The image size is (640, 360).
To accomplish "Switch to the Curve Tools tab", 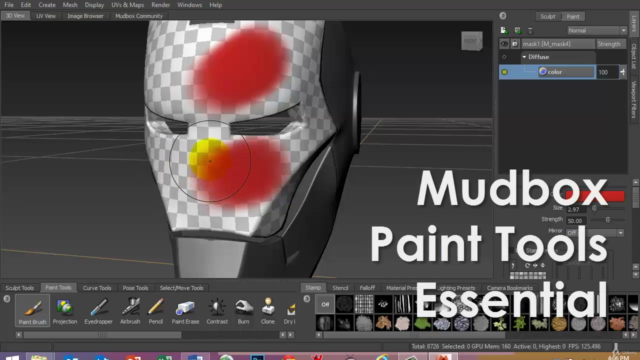I will (x=97, y=288).
